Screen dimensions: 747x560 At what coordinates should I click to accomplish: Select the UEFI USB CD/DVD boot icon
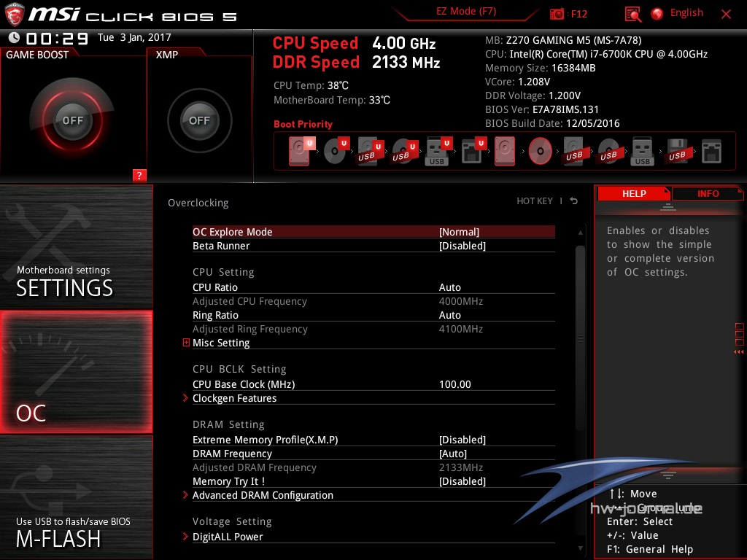pos(404,151)
